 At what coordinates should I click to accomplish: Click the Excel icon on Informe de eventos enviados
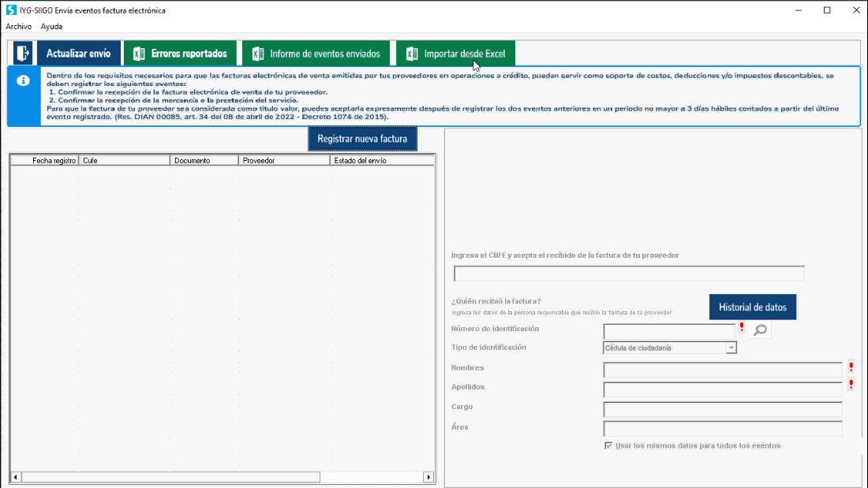click(x=257, y=54)
